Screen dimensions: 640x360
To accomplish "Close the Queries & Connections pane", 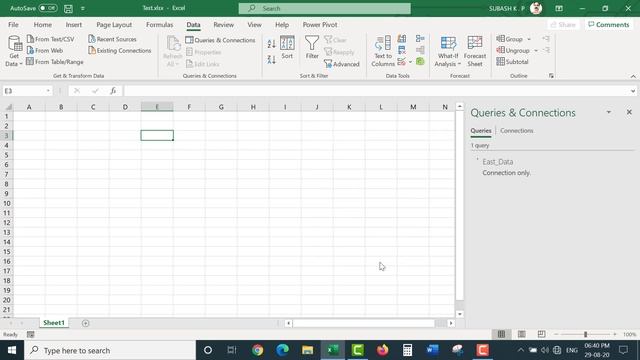I will click(x=629, y=112).
